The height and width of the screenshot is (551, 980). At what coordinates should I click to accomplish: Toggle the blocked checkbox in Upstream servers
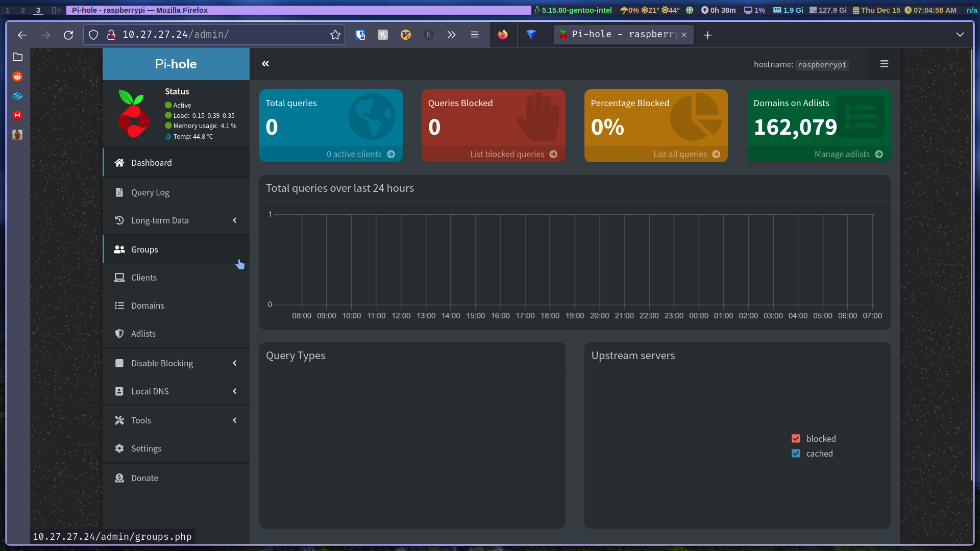pyautogui.click(x=796, y=439)
